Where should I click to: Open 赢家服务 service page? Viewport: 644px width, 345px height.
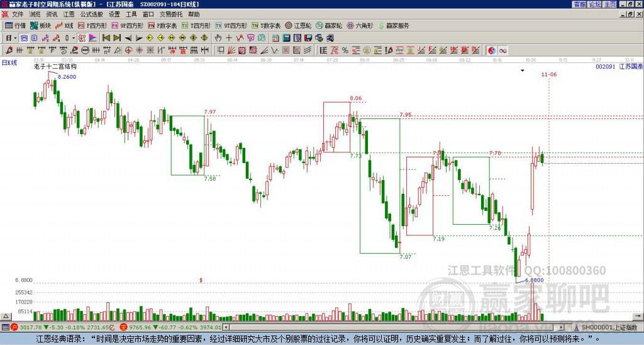point(394,25)
